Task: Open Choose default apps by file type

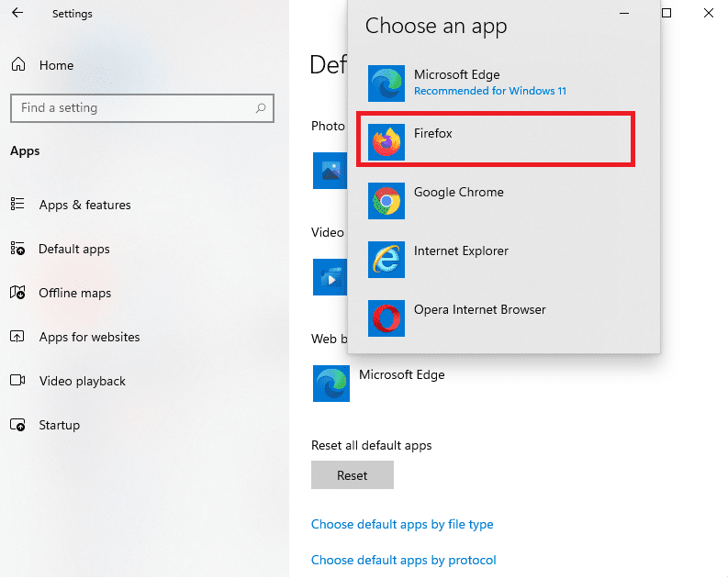Action: point(402,524)
